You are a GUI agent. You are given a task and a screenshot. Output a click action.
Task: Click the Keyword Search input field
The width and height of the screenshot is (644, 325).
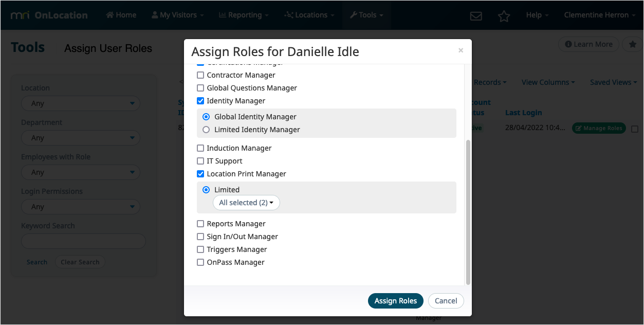(83, 241)
